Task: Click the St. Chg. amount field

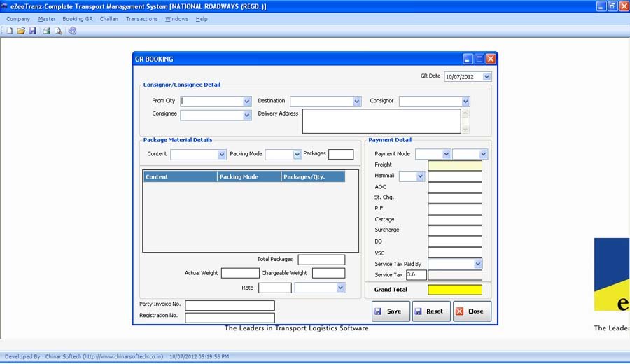Action: pos(455,198)
